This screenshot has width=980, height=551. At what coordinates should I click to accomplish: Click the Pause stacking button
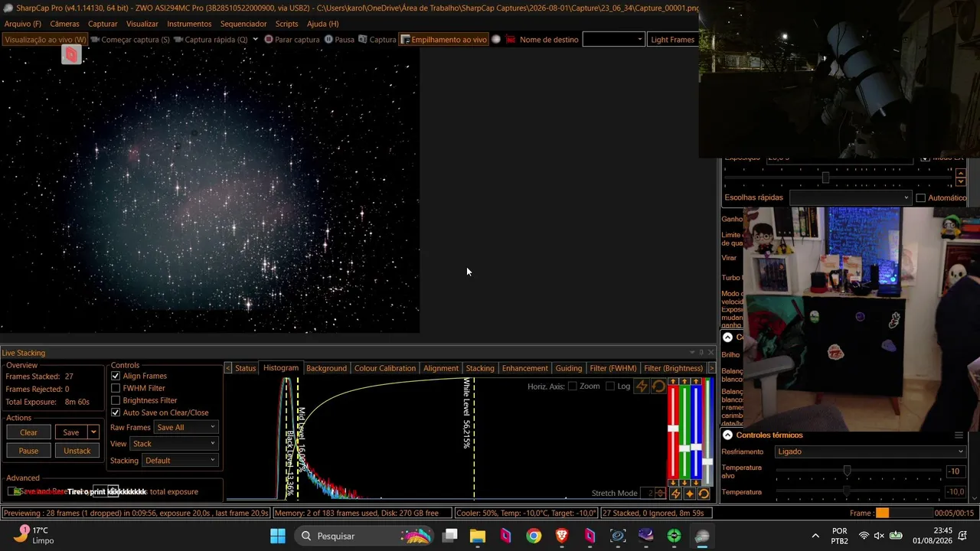pyautogui.click(x=28, y=451)
